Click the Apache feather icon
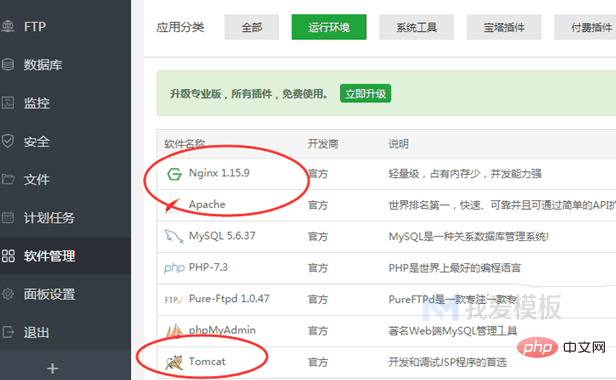 pos(173,205)
